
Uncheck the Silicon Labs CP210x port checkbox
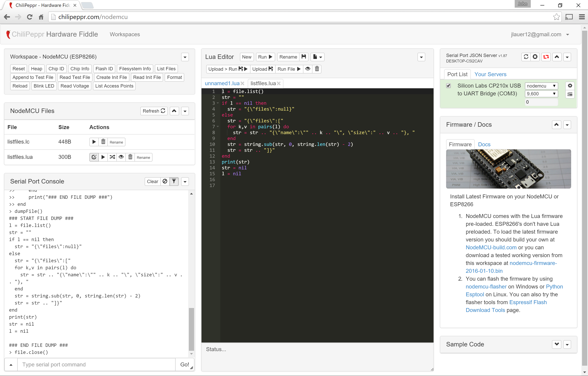[448, 86]
